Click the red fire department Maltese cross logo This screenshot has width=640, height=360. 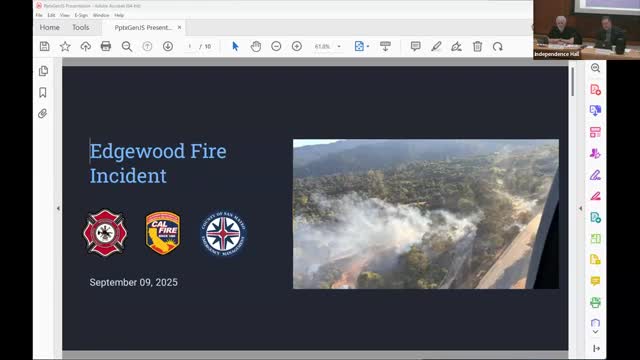pos(105,233)
